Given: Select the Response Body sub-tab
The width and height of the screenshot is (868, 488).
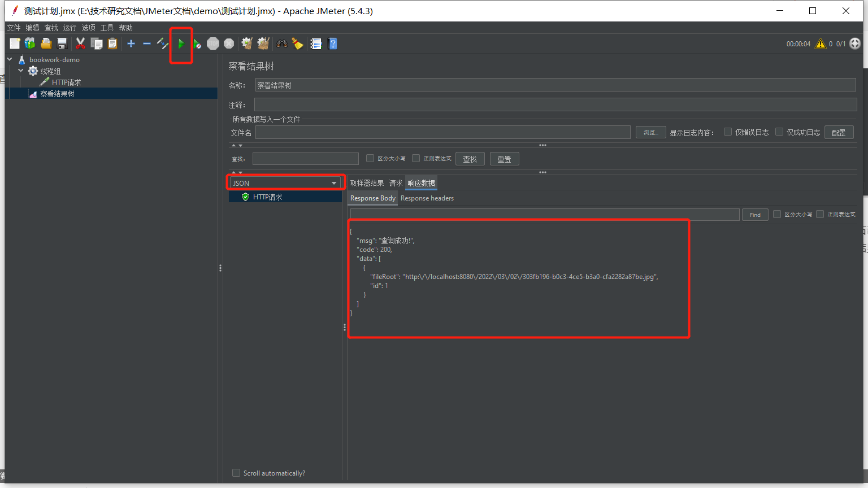Looking at the screenshot, I should pyautogui.click(x=372, y=198).
